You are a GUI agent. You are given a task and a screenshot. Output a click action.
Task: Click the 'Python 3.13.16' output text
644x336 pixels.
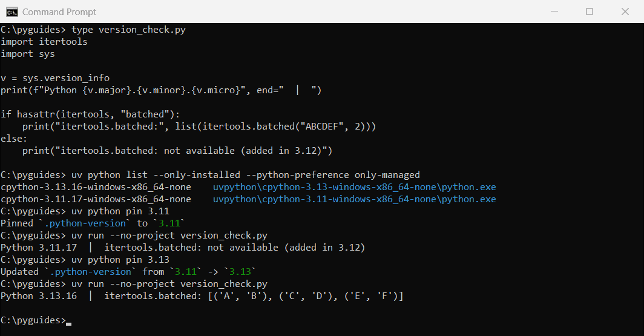pyautogui.click(x=39, y=296)
